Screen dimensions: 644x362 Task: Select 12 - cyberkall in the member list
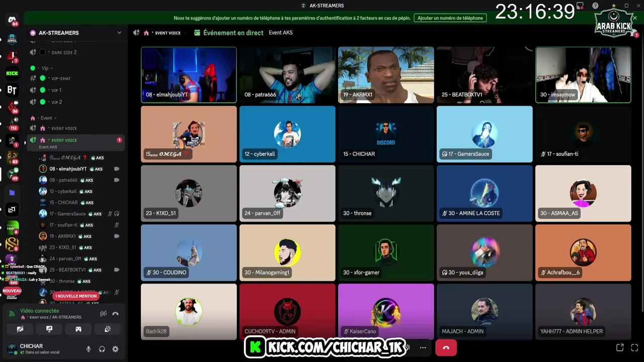pos(79,192)
